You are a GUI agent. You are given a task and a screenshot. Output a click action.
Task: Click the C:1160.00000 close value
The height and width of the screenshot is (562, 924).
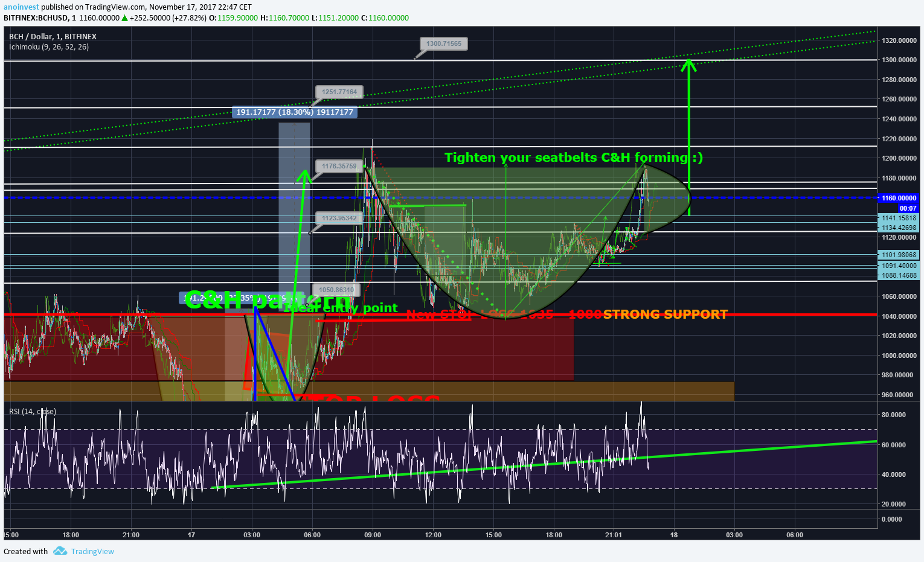(x=385, y=18)
